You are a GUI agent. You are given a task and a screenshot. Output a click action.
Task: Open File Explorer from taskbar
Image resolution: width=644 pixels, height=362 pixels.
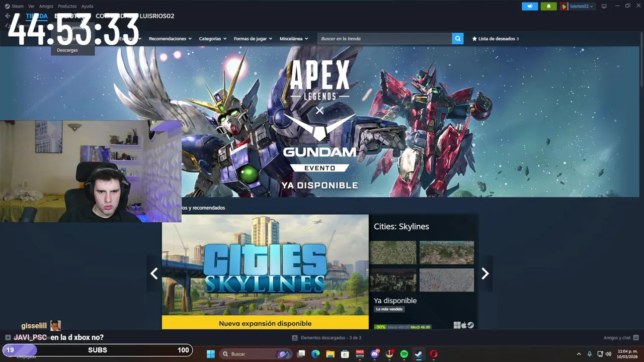331,354
